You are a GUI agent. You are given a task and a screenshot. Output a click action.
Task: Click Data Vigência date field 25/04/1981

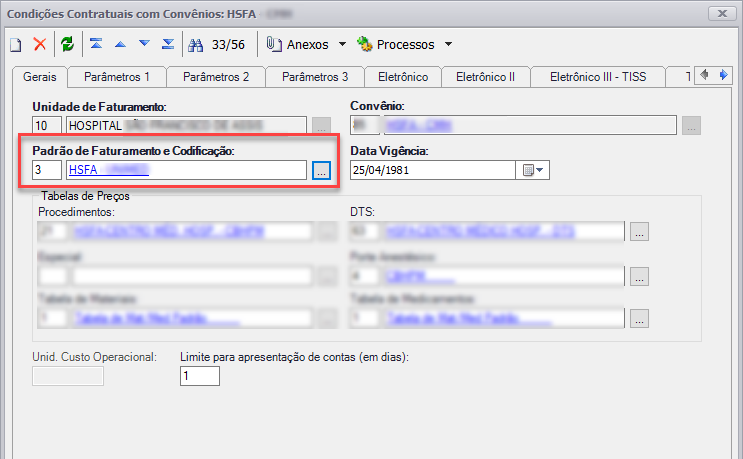coord(433,170)
